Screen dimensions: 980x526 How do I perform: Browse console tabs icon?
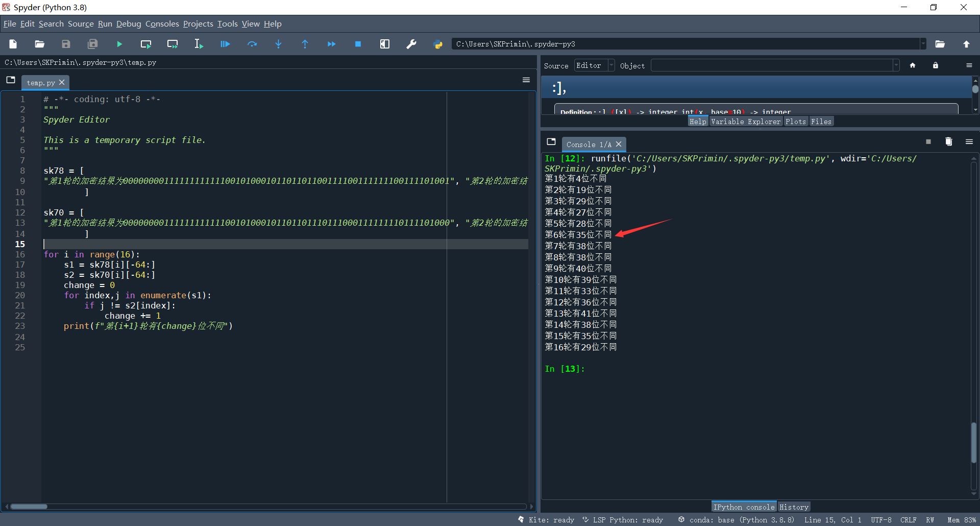551,141
